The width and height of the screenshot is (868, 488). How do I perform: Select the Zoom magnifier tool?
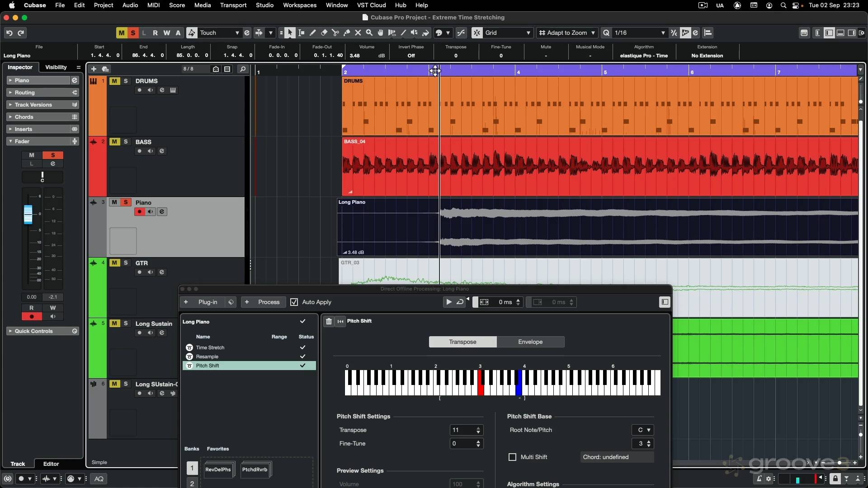point(369,33)
